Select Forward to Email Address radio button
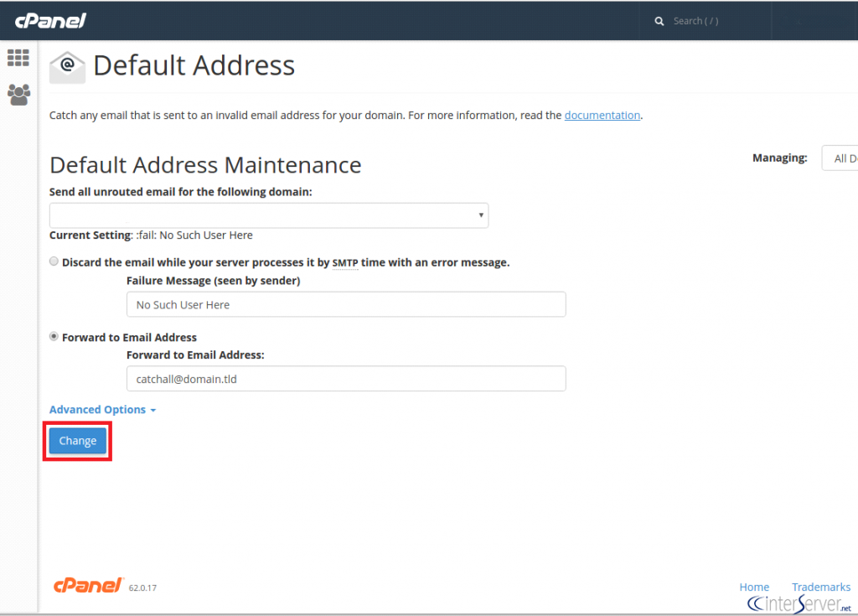Image resolution: width=858 pixels, height=616 pixels. (54, 337)
